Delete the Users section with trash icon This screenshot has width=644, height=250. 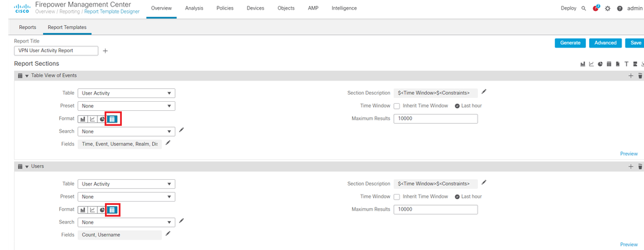(x=640, y=166)
